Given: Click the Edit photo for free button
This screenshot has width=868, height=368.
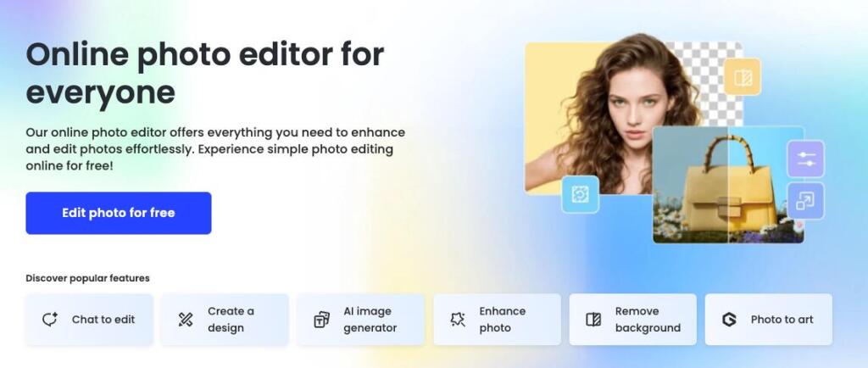Looking at the screenshot, I should click(x=119, y=213).
